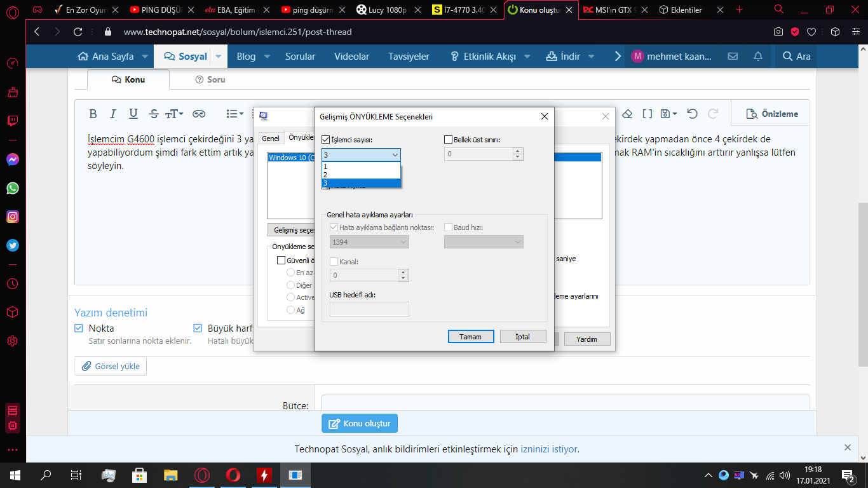The height and width of the screenshot is (488, 868).
Task: Open the drafts save dropdown in editor
Action: tap(668, 114)
